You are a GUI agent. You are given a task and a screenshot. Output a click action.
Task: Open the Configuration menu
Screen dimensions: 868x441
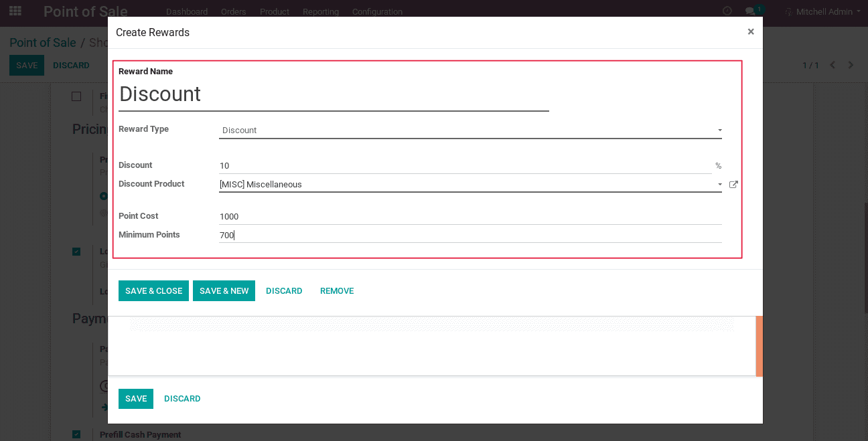[x=377, y=12]
